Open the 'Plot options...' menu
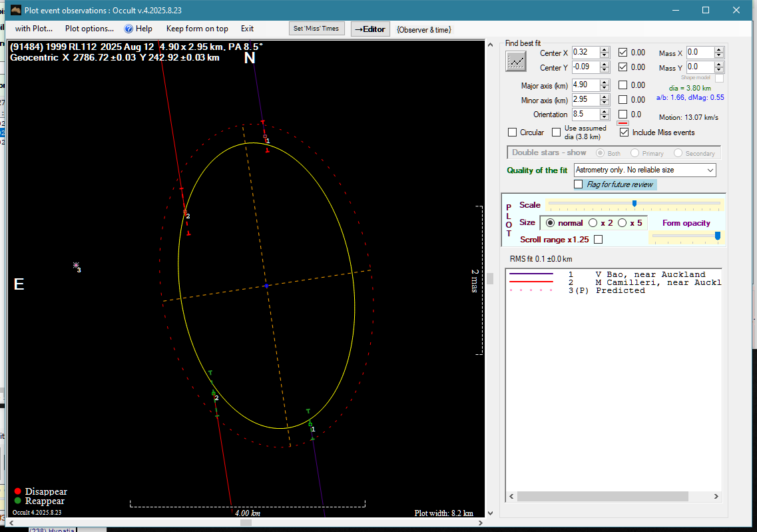 (89, 29)
